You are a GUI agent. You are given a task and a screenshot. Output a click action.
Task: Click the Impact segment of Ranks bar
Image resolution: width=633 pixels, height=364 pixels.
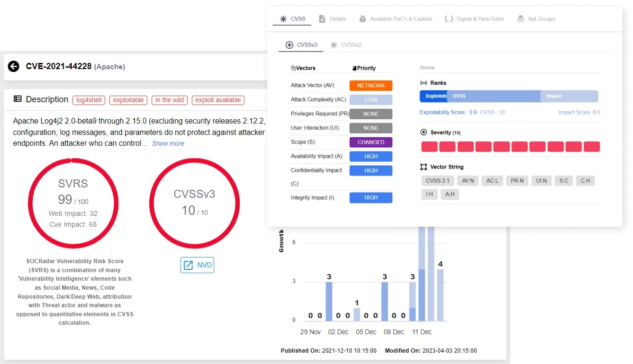570,96
